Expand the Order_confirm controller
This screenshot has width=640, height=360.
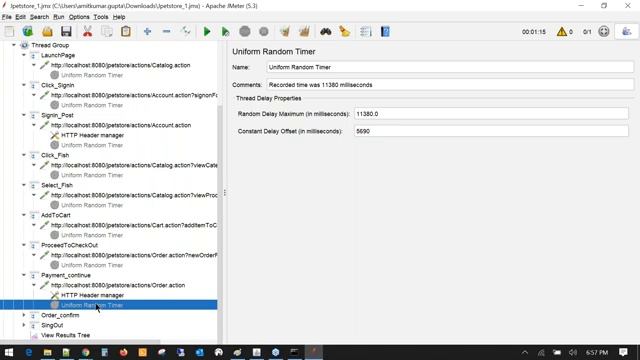(24, 315)
